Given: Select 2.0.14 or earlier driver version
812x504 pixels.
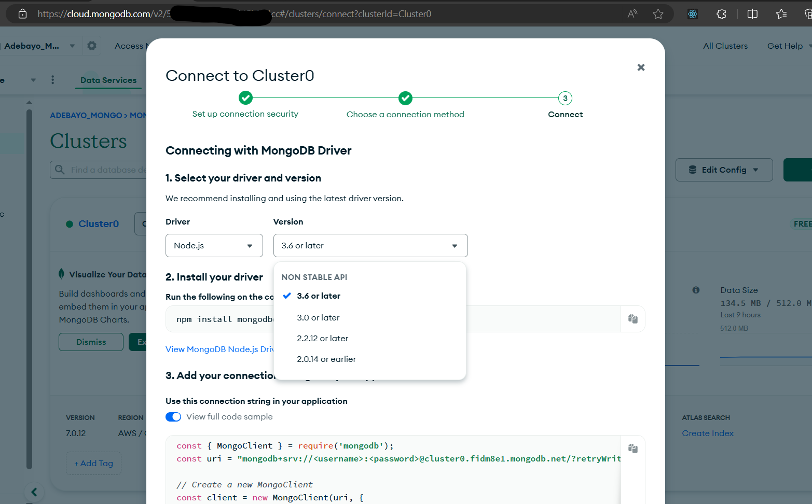Looking at the screenshot, I should (x=326, y=359).
